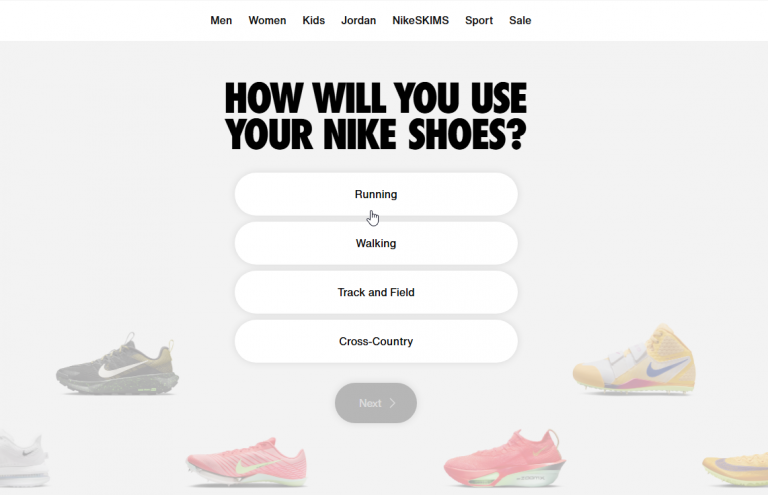Open the Sport menu
The image size is (768, 495).
click(479, 21)
